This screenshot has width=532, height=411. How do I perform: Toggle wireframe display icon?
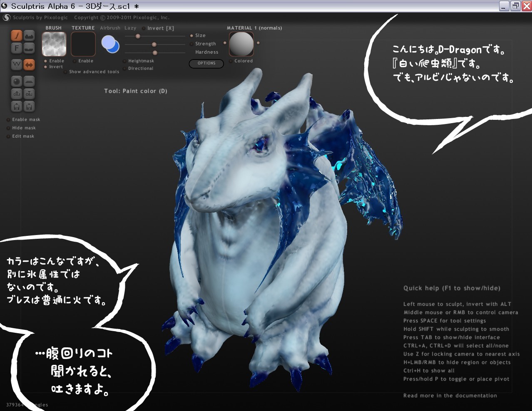coord(17,64)
